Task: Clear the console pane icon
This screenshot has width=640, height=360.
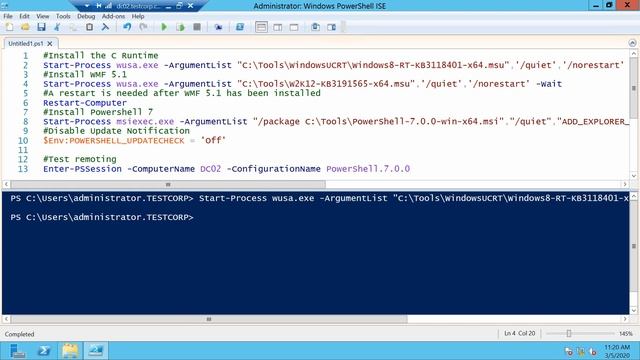Action: click(105, 27)
